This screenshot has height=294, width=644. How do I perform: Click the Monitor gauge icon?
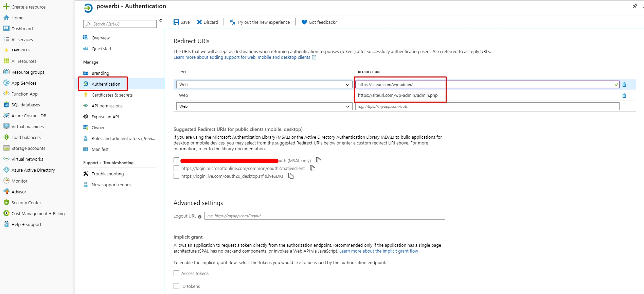pos(6,180)
